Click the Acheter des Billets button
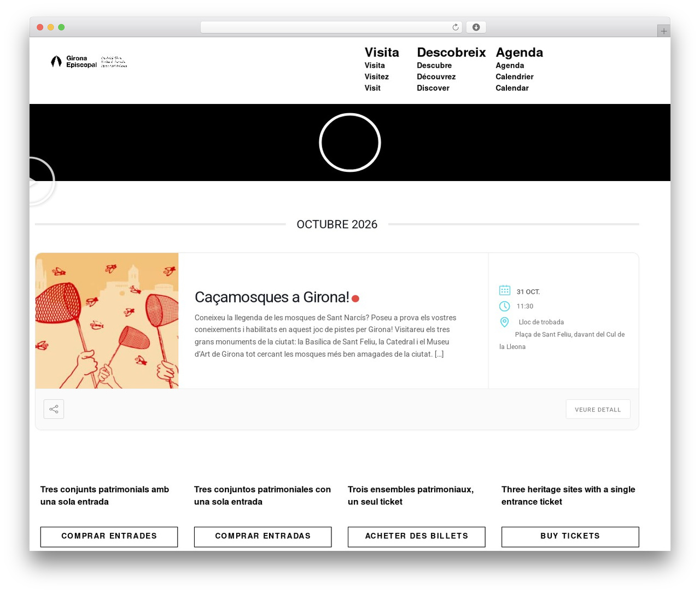The image size is (700, 593). tap(416, 537)
